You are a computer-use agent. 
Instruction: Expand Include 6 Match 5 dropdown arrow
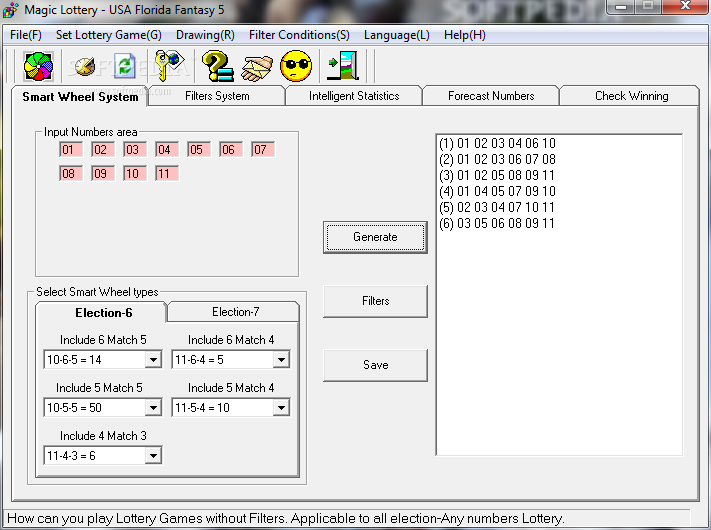pyautogui.click(x=153, y=360)
